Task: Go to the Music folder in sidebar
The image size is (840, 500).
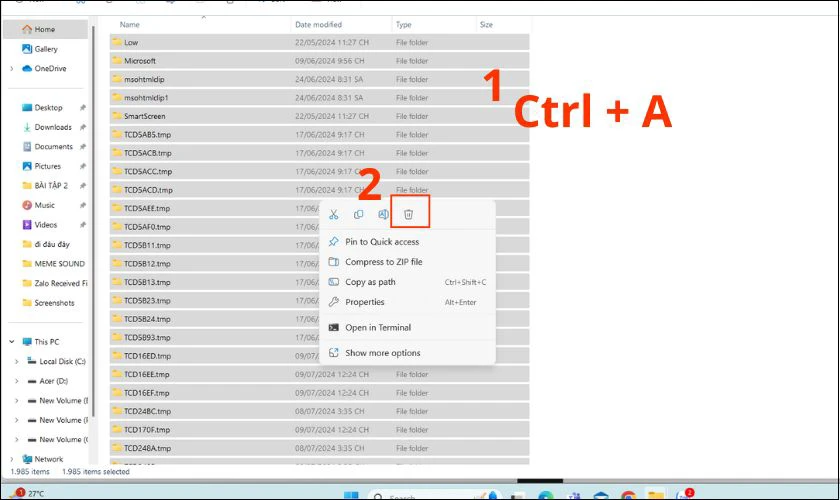Action: (45, 205)
